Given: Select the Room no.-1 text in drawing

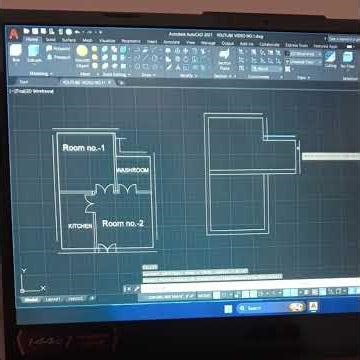Looking at the screenshot, I should [x=84, y=148].
